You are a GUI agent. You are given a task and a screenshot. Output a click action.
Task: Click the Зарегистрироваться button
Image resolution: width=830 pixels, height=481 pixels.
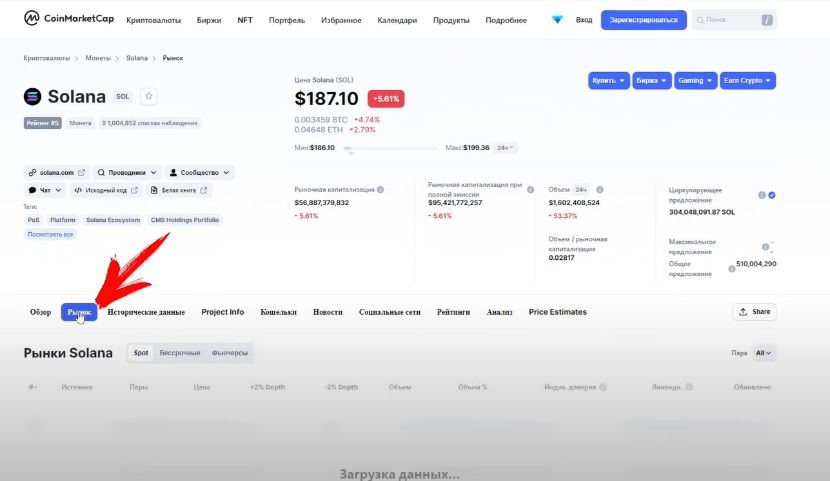coord(644,20)
